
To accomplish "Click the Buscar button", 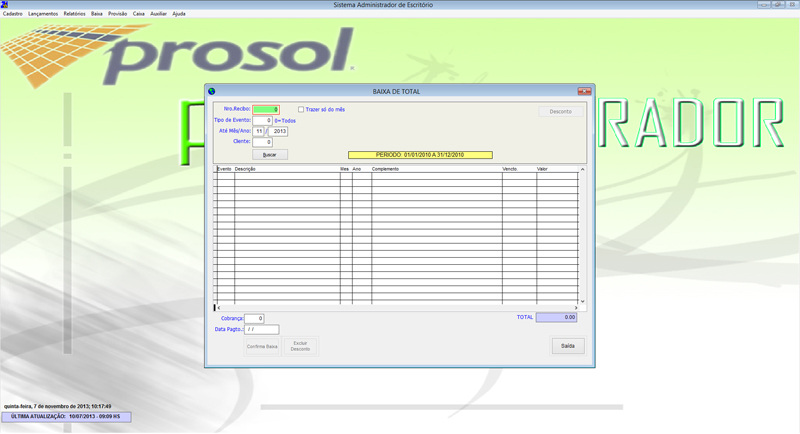I will (270, 155).
